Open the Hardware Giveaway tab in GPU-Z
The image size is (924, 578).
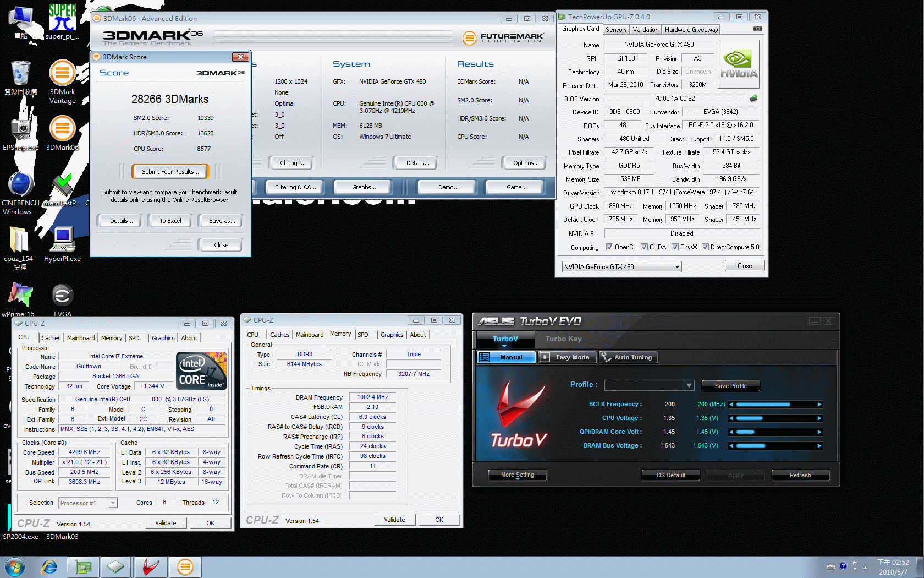(x=691, y=30)
